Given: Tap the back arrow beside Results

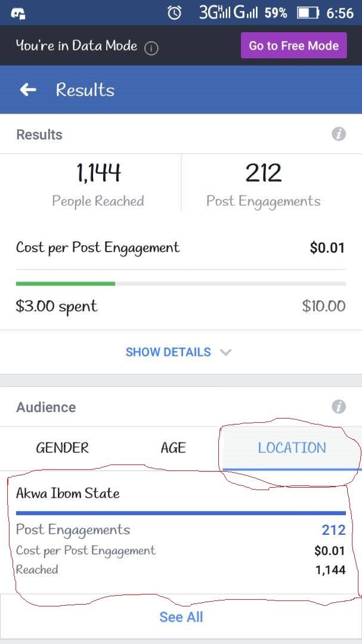Looking at the screenshot, I should tap(28, 90).
